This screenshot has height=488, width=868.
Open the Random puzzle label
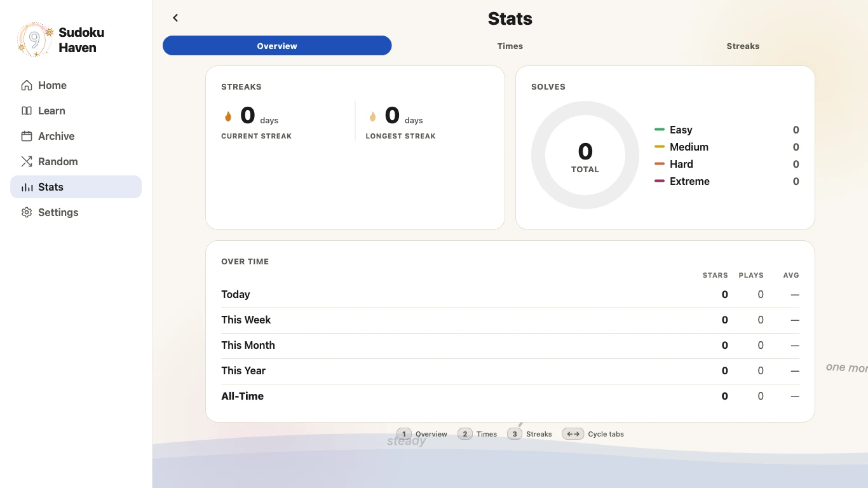[58, 161]
